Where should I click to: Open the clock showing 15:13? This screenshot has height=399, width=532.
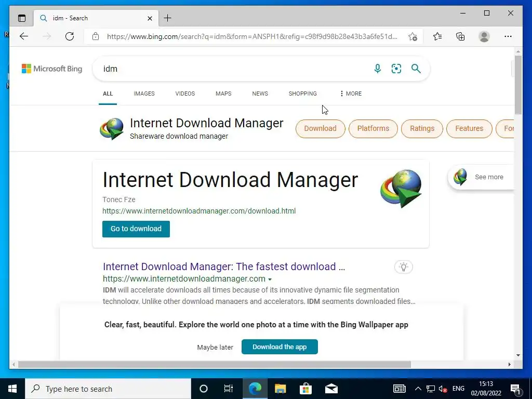tap(486, 389)
